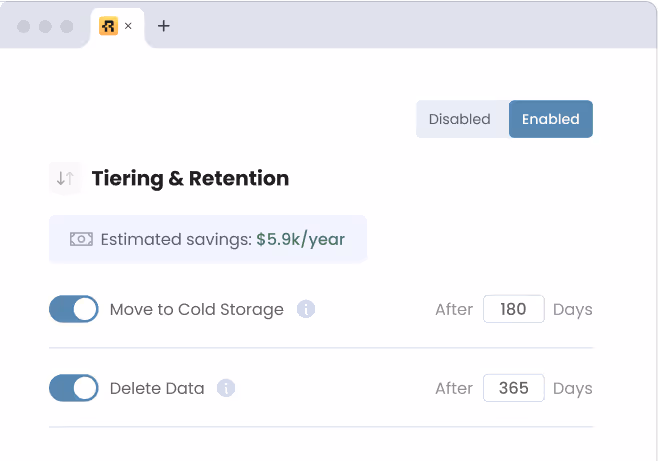The width and height of the screenshot is (658, 461).
Task: Click the Delete Data label
Action: click(157, 388)
